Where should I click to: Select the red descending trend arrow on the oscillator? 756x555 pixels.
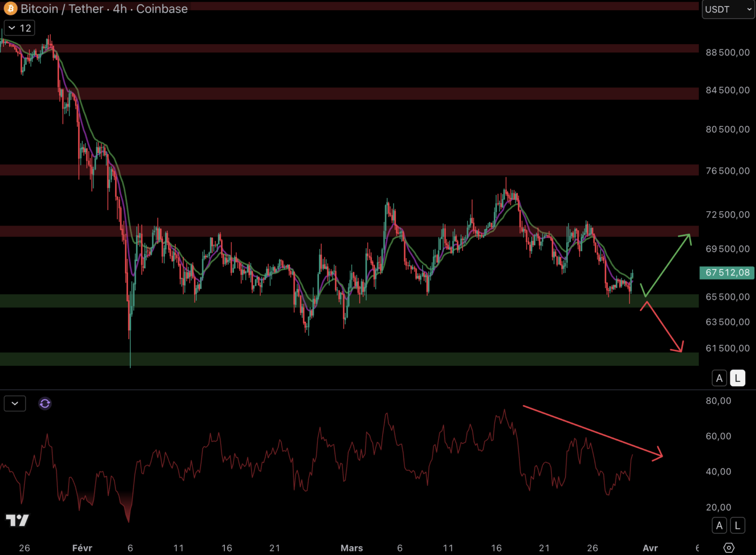(x=591, y=430)
